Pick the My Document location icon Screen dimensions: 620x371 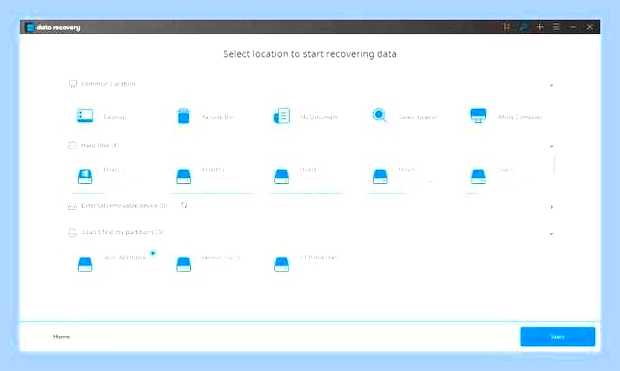(282, 116)
